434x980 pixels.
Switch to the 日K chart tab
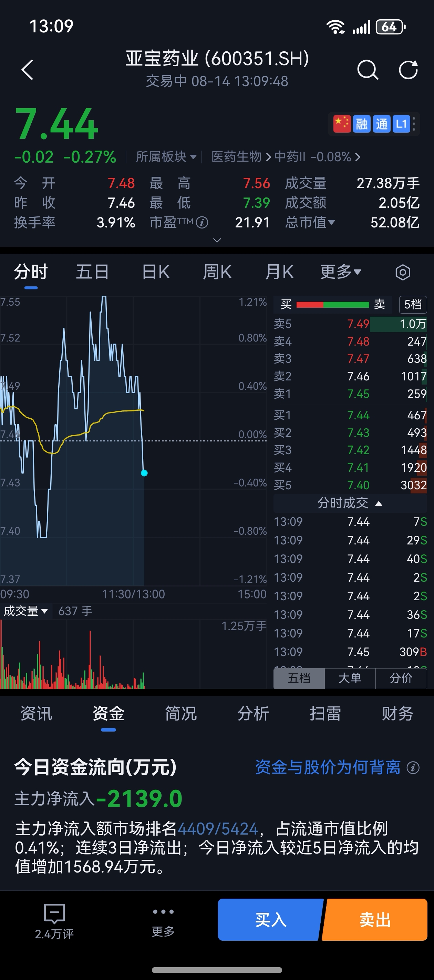(x=156, y=272)
